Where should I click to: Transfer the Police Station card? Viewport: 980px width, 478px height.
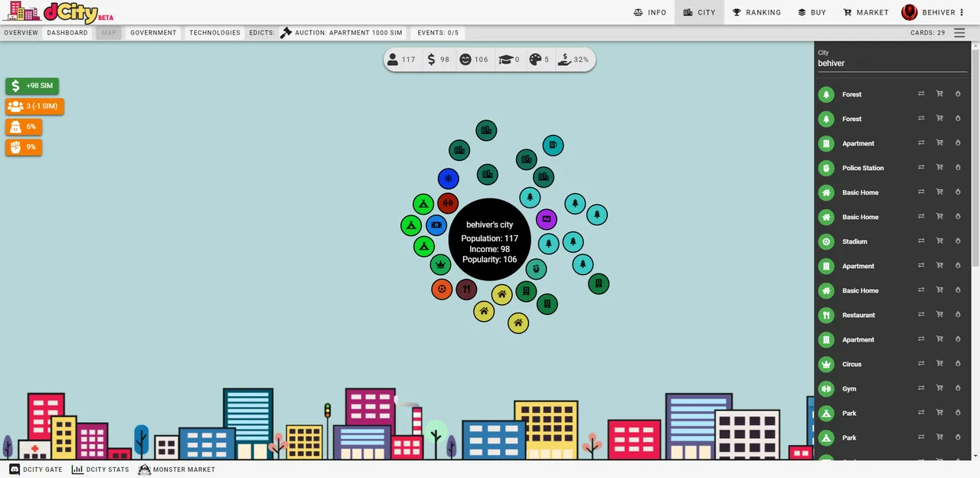(921, 167)
